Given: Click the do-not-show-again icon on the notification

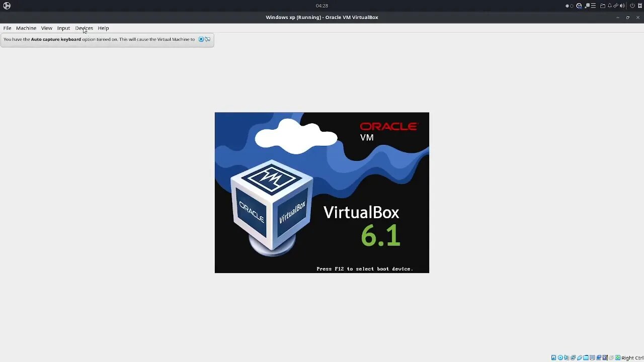Looking at the screenshot, I should coord(207,39).
